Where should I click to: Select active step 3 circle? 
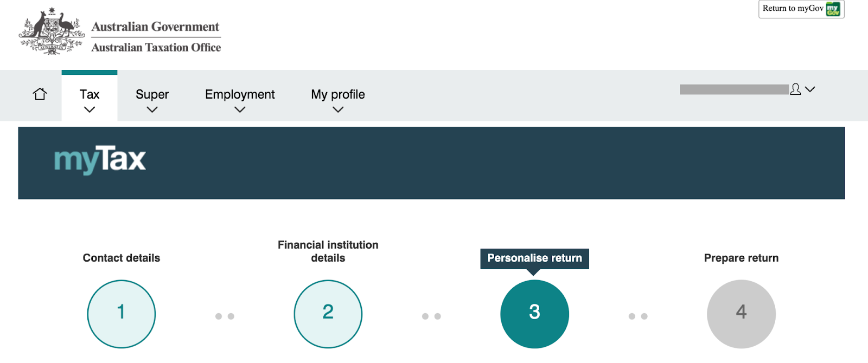point(534,314)
